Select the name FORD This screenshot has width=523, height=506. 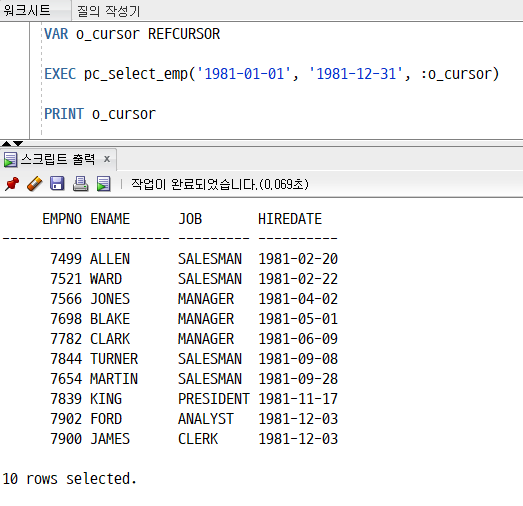(106, 419)
